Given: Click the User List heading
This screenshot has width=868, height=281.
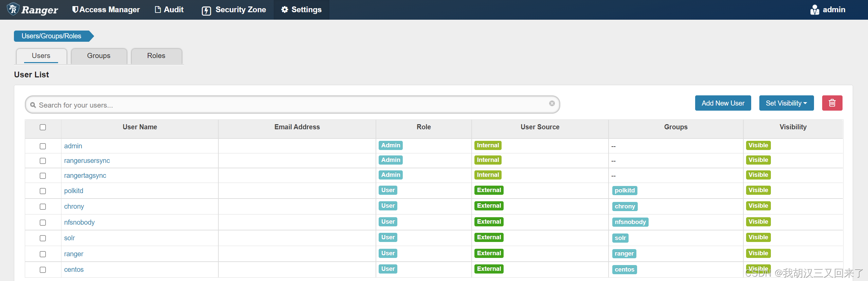Looking at the screenshot, I should pos(32,75).
